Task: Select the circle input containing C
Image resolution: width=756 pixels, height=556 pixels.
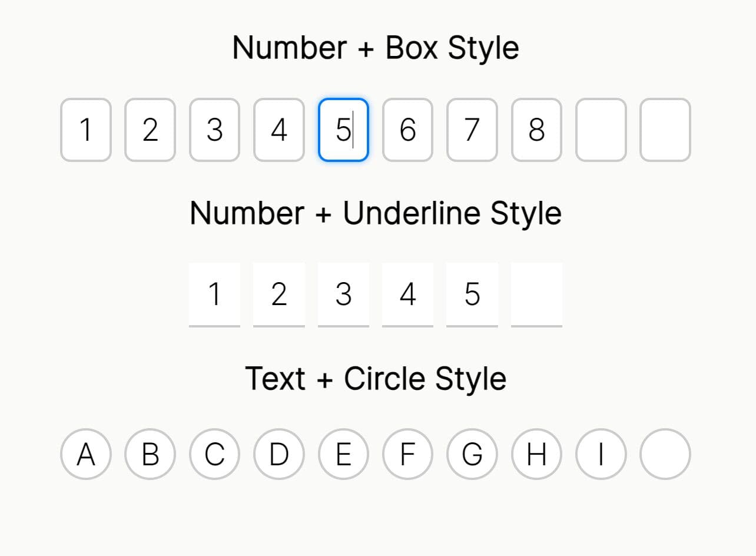Action: tap(214, 454)
